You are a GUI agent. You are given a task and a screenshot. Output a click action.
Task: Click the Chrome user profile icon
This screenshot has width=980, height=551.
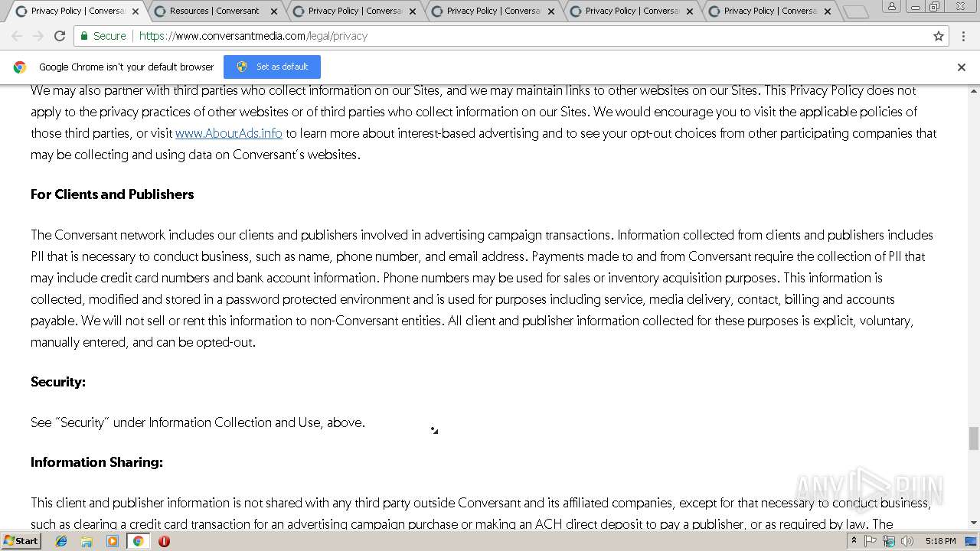click(892, 7)
